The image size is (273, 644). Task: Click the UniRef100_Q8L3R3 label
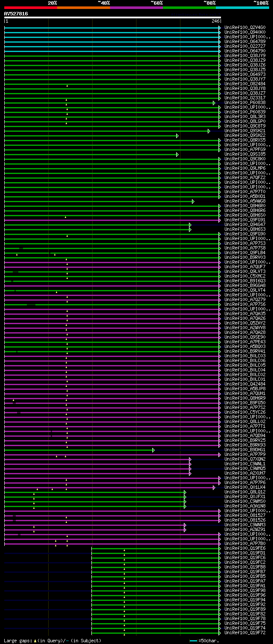245,117
